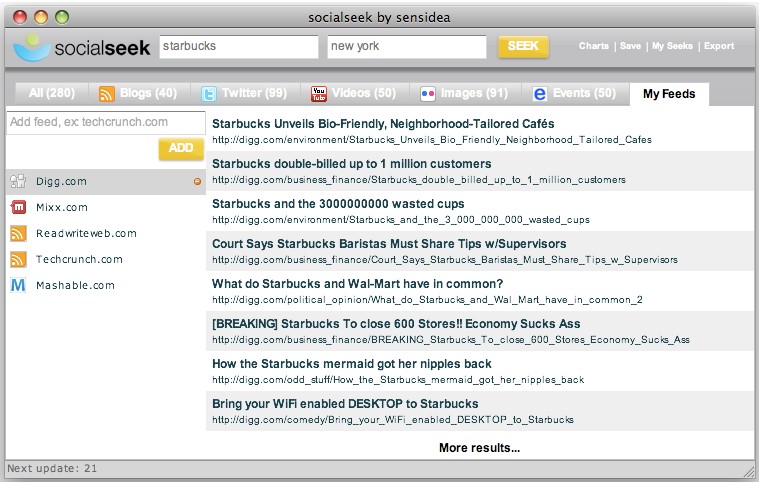The width and height of the screenshot is (759, 483).
Task: Focus the Add feed input field
Action: pos(106,122)
